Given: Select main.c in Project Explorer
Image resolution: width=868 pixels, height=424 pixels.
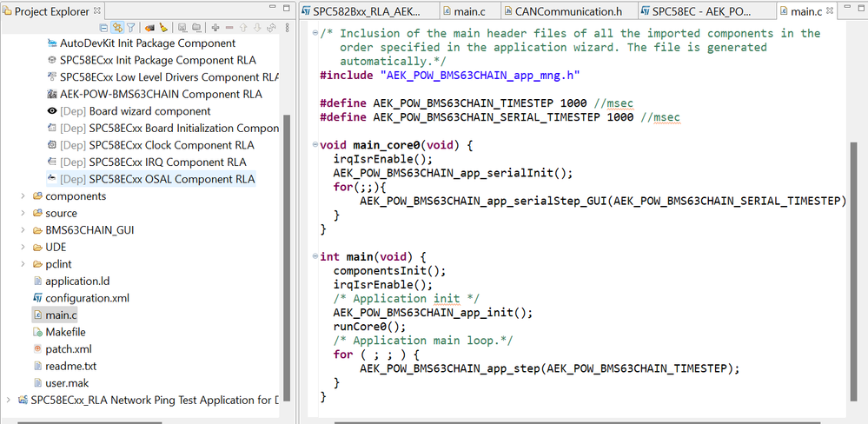Looking at the screenshot, I should [x=54, y=315].
